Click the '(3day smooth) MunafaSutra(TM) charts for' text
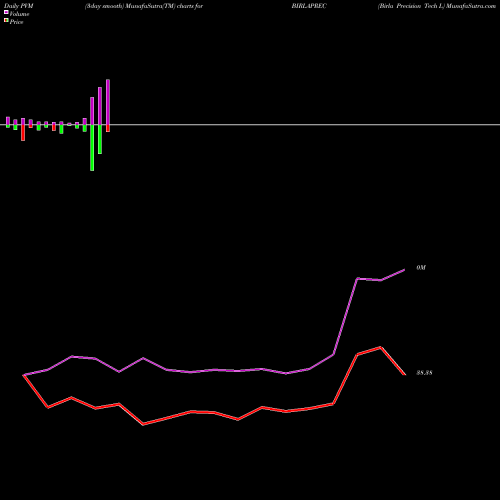 coord(144,6)
